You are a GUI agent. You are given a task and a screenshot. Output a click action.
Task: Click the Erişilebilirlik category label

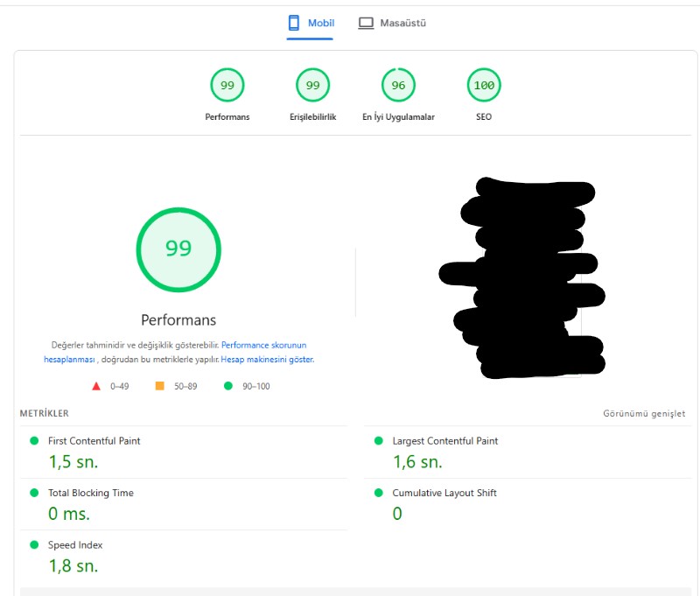[x=312, y=117]
